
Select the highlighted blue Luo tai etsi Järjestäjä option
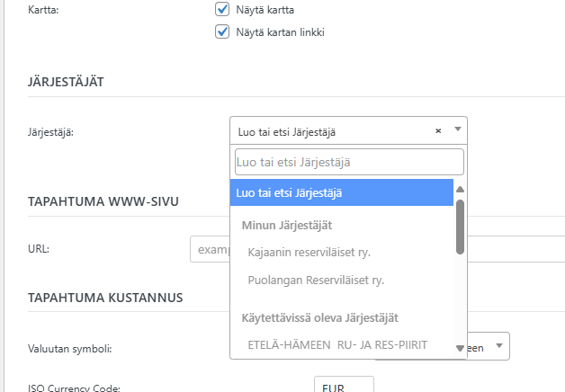(x=341, y=192)
